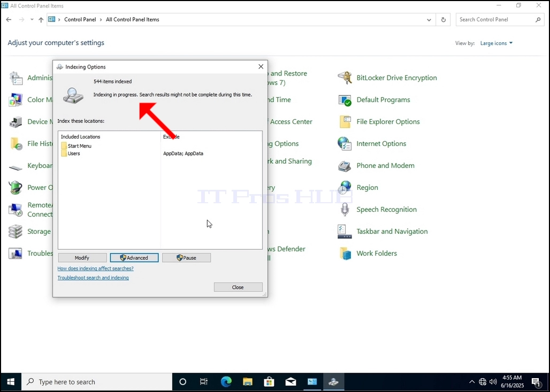Refresh the Control Panel view
550x392 pixels.
point(444,20)
